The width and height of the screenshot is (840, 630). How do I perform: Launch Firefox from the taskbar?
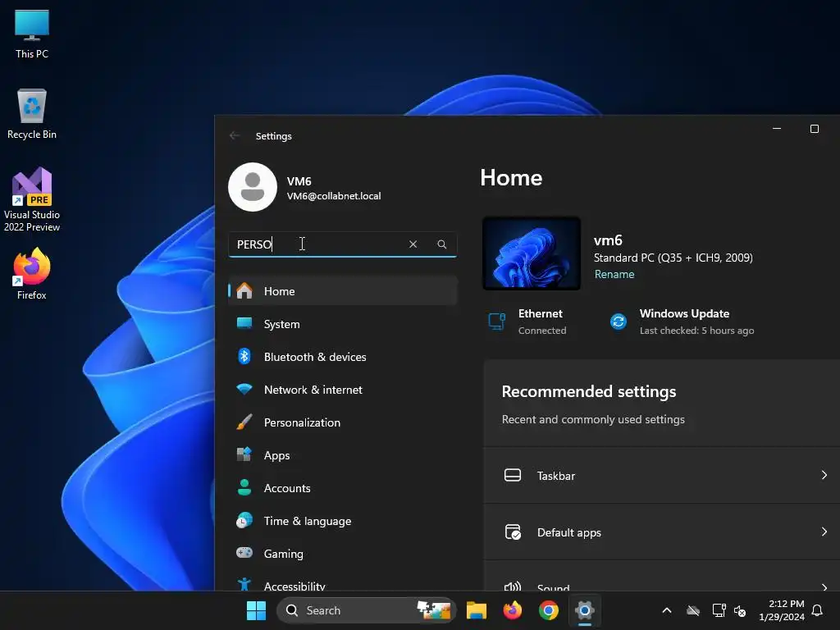[512, 610]
